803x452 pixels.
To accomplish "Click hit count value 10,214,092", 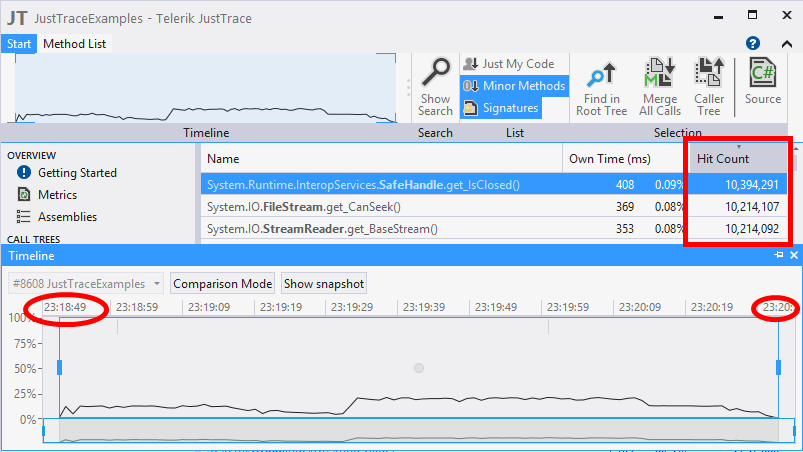I will 752,229.
